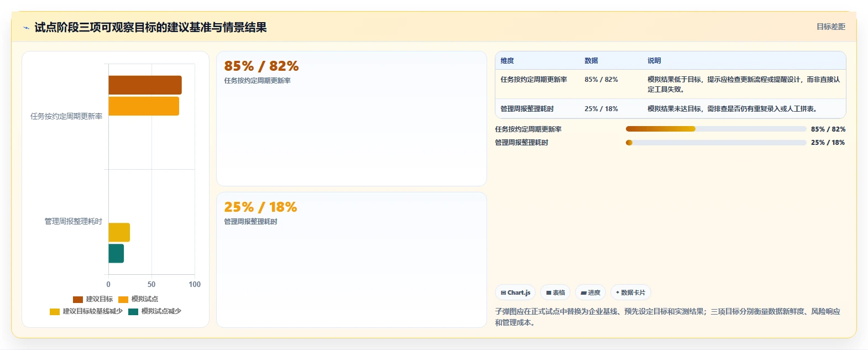
Task: Click the table data cell 25% / 18%
Action: coord(601,109)
